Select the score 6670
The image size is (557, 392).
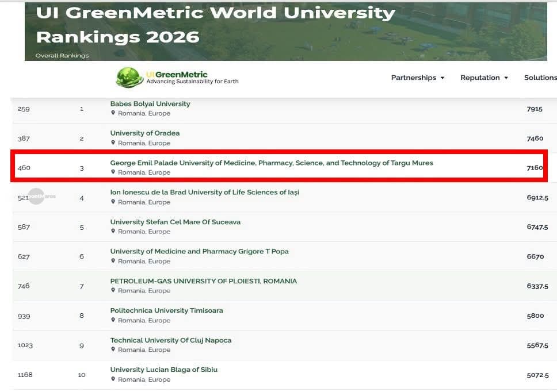click(535, 256)
